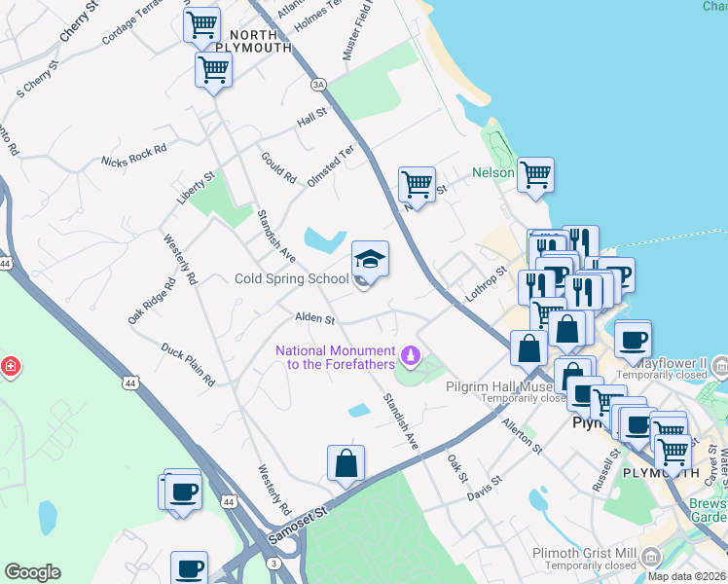Click the Lothrop St label

click(x=486, y=283)
